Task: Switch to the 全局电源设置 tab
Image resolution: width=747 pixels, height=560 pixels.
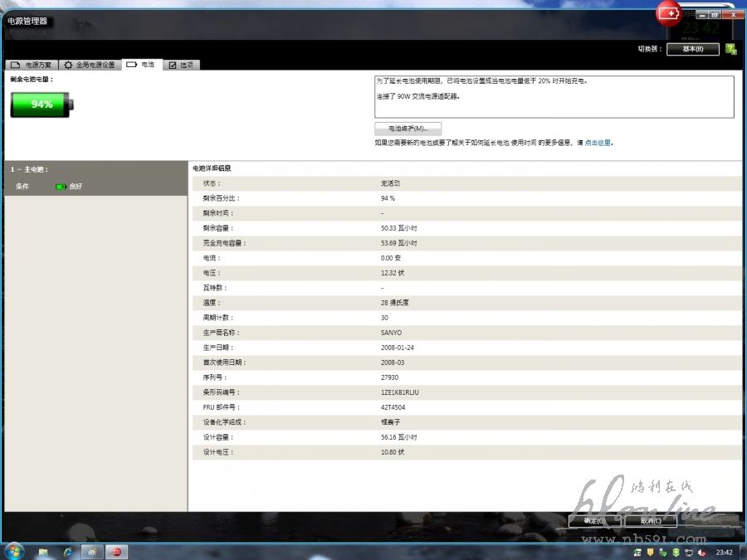Action: pos(90,65)
